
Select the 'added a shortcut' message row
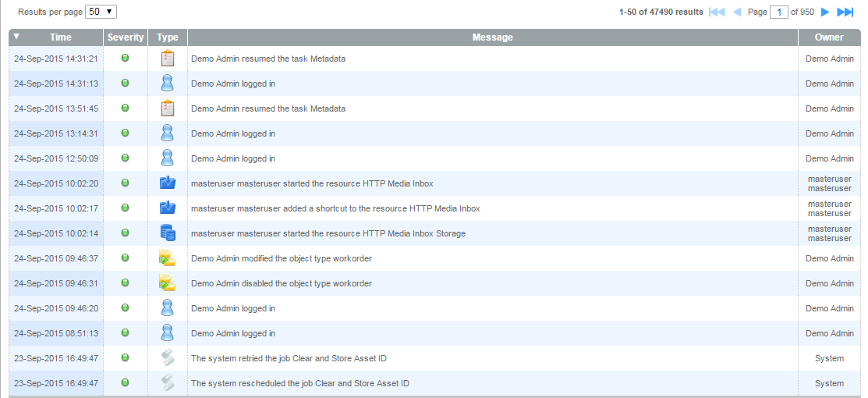(x=335, y=208)
